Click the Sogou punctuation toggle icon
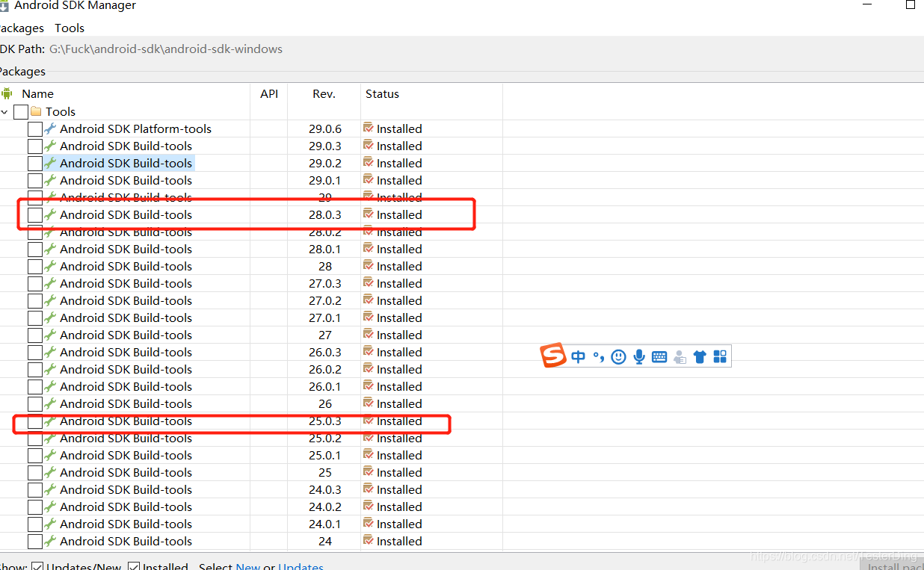The height and width of the screenshot is (570, 924). 598,357
